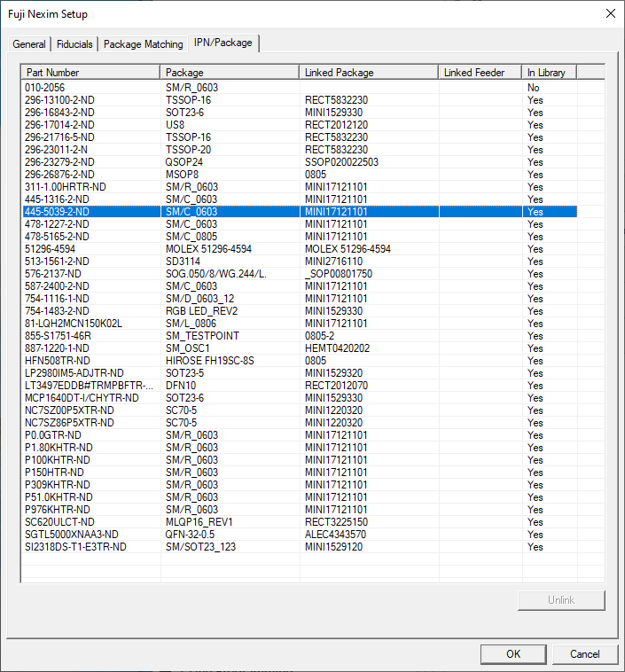625x672 pixels.
Task: Select part 513-1561-2-ND row
Action: tap(300, 262)
